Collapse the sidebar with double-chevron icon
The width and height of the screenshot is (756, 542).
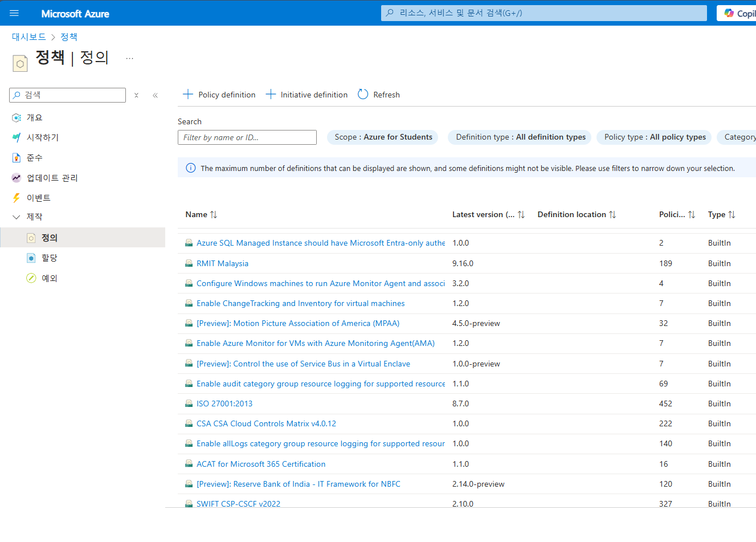click(x=155, y=95)
